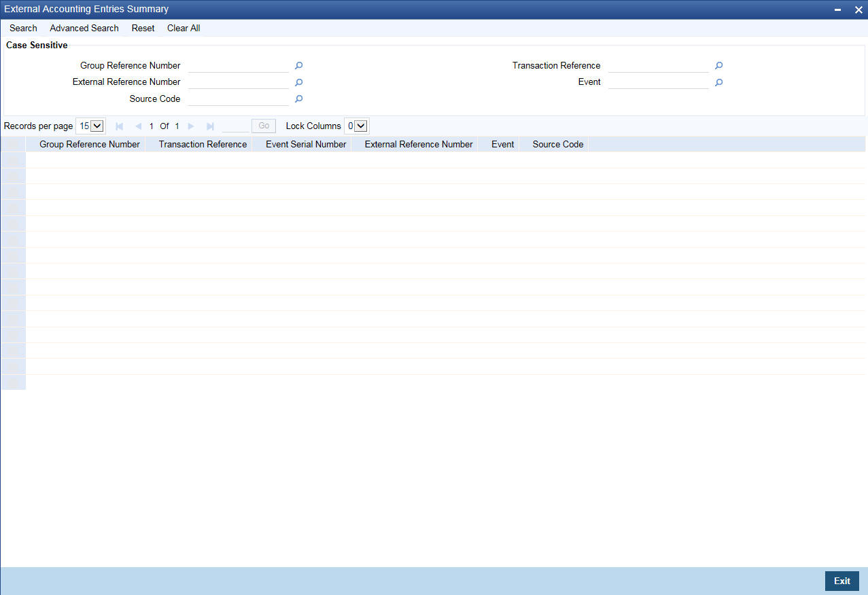Screen dimensions: 868x595
Task: Open lookup for Group Reference Number
Action: click(x=298, y=66)
